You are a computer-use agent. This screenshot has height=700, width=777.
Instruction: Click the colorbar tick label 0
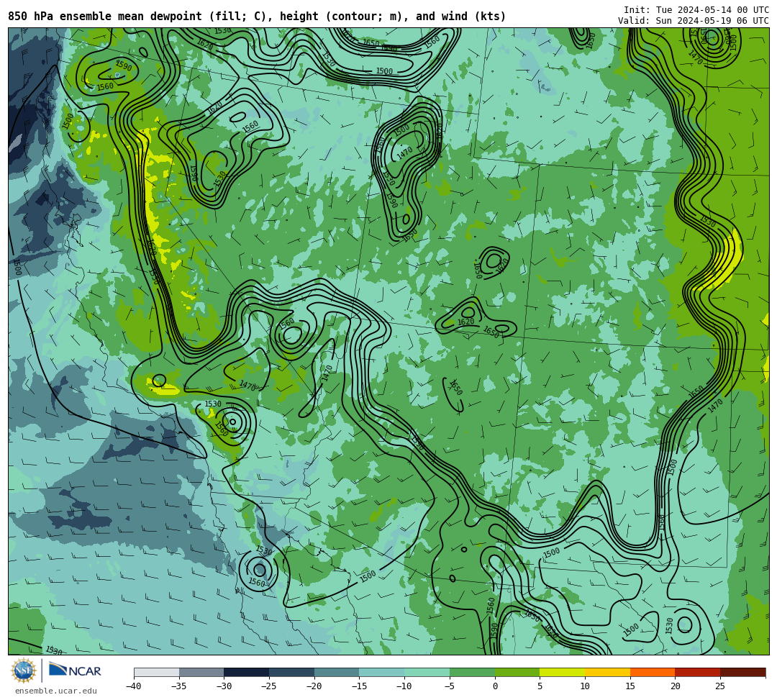[x=495, y=686]
